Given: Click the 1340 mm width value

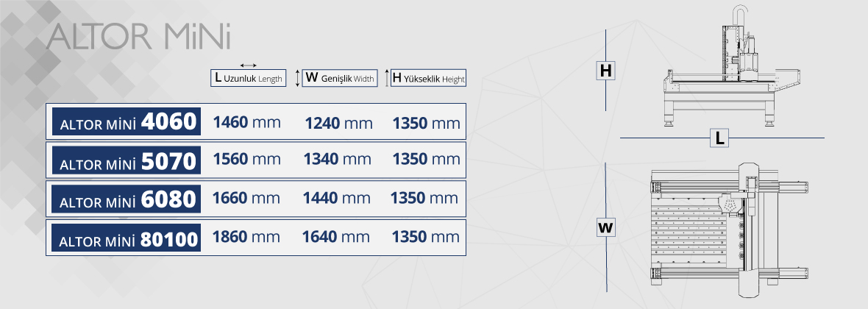Looking at the screenshot, I should [338, 159].
